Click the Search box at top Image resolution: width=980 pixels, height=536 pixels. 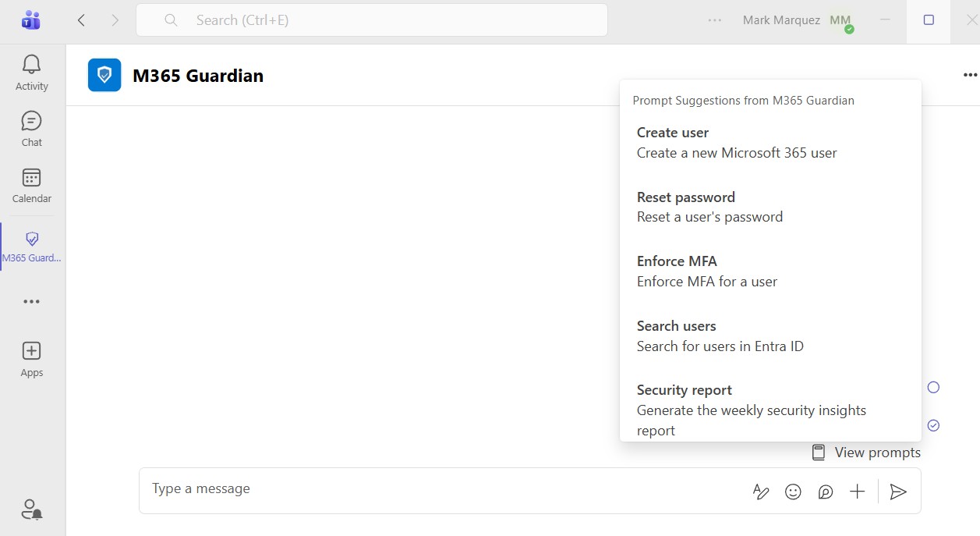(371, 20)
